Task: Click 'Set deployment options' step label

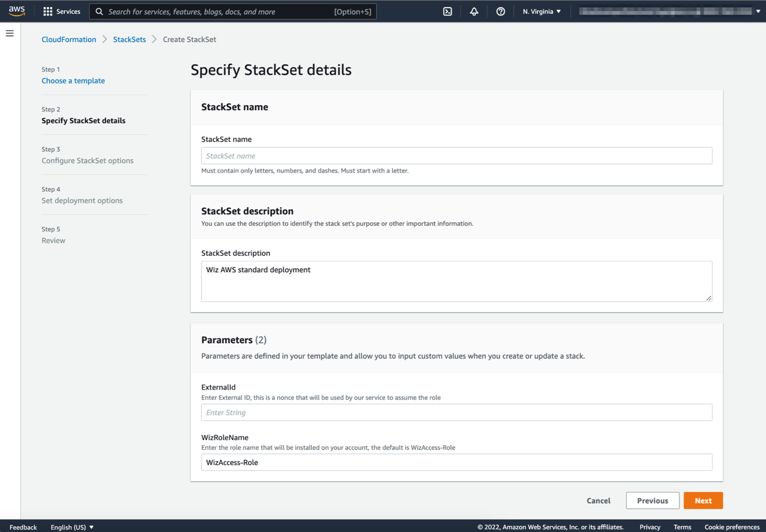Action: click(x=82, y=200)
